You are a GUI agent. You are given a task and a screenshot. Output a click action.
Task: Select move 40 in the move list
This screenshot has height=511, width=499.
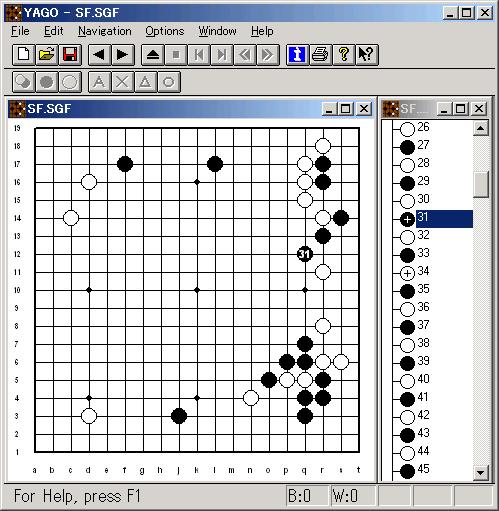coord(415,381)
